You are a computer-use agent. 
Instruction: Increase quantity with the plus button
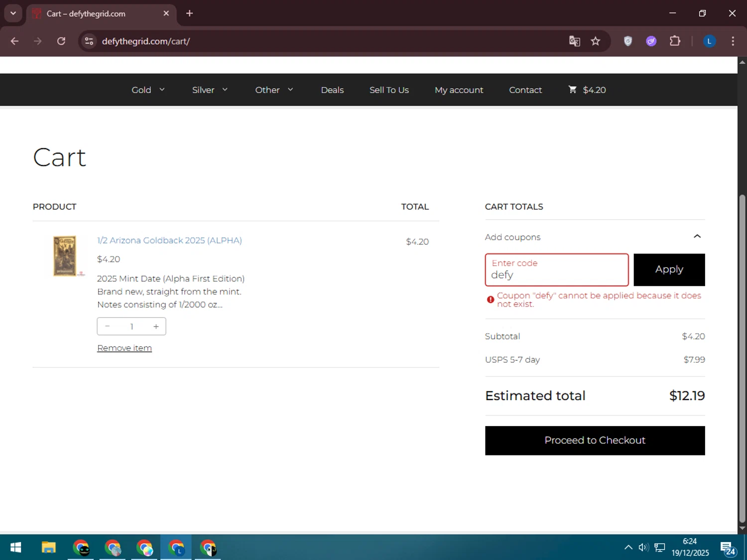pyautogui.click(x=156, y=327)
